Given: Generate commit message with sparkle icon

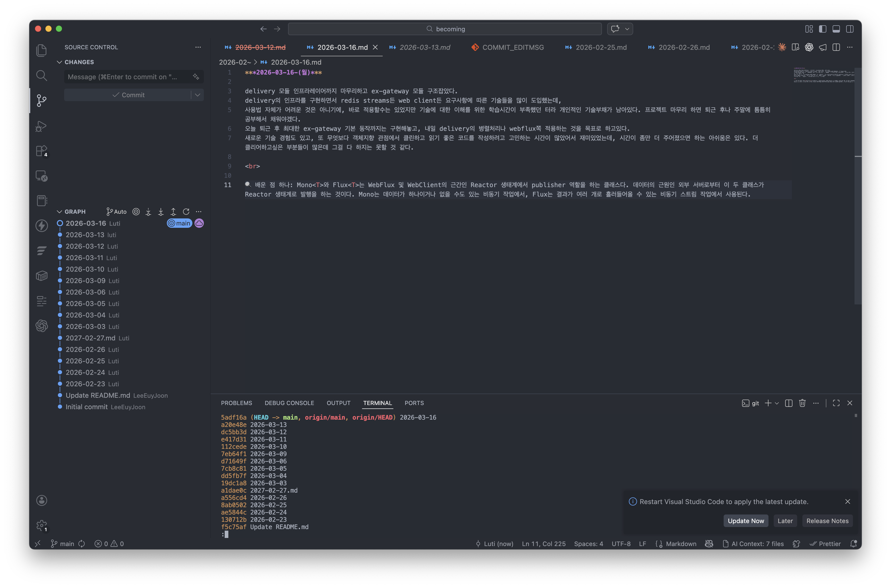Looking at the screenshot, I should click(196, 77).
